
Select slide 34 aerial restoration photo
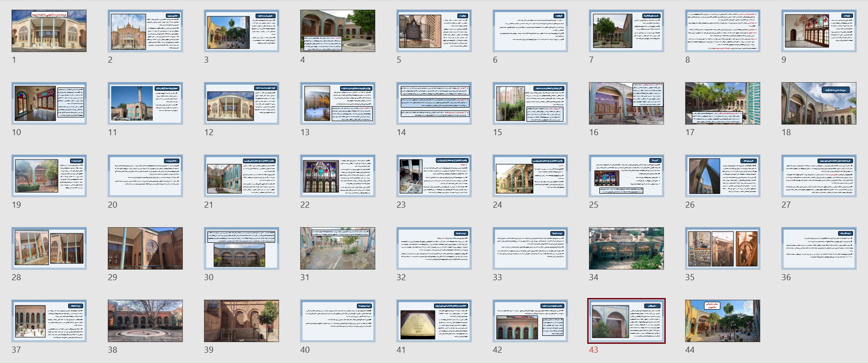(626, 248)
